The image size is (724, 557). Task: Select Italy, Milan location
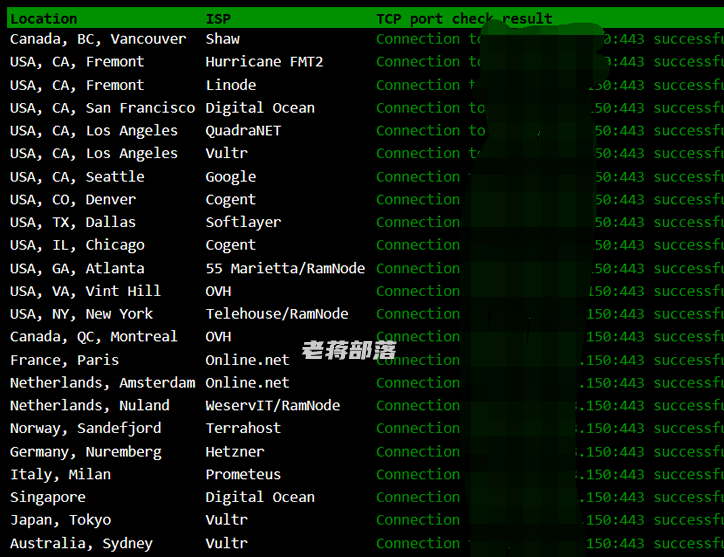tap(60, 475)
